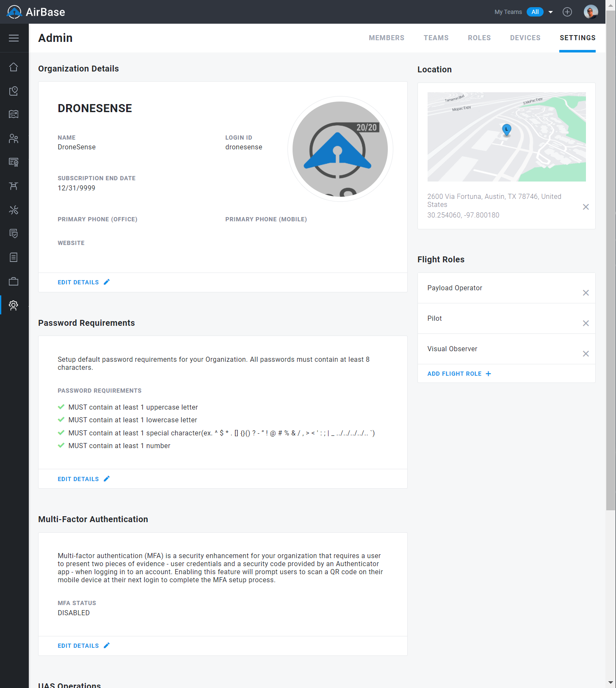Click 'MUST contain at least 1 lowercase letter'
Viewport: 616px width, 688px height.
133,420
